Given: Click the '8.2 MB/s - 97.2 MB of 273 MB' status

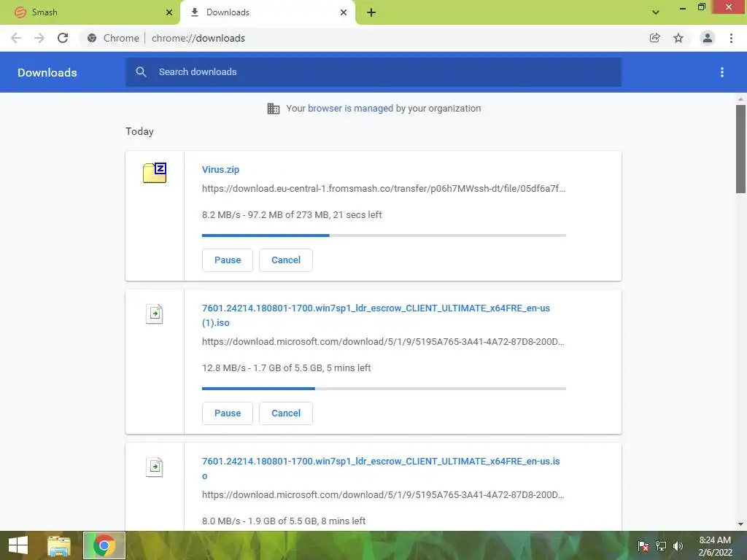Looking at the screenshot, I should click(292, 215).
